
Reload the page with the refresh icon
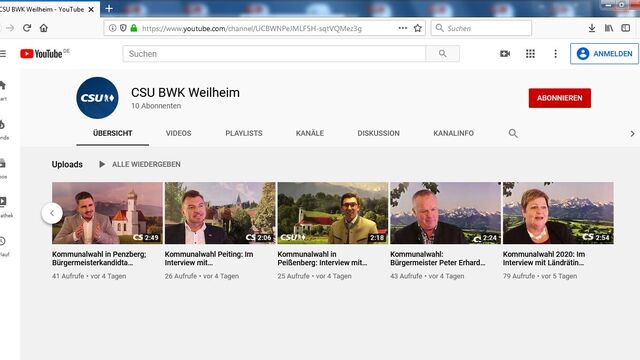pyautogui.click(x=27, y=28)
